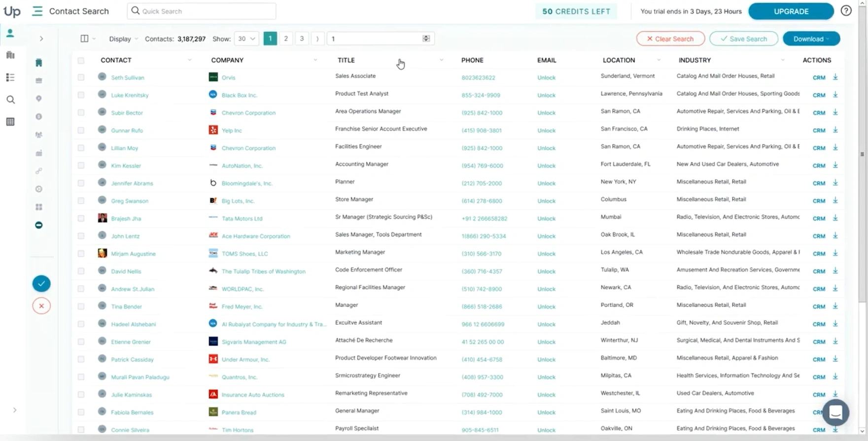868x441 pixels.
Task: Click the Up logo
Action: (12, 11)
